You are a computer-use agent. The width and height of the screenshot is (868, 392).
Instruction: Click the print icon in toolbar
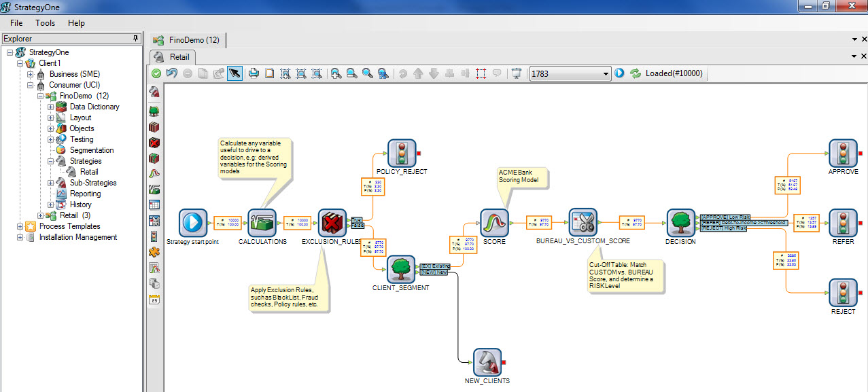(254, 73)
